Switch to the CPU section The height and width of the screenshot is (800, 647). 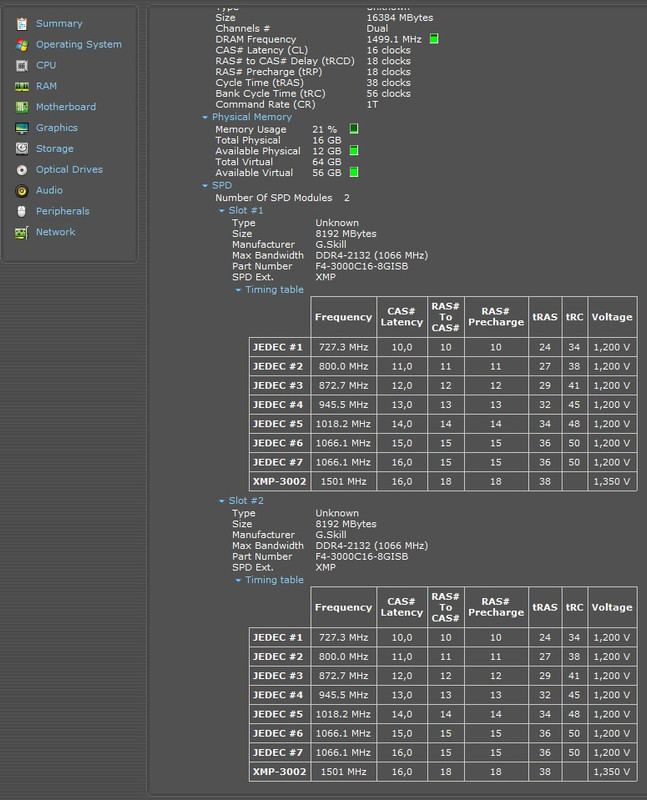pos(46,65)
